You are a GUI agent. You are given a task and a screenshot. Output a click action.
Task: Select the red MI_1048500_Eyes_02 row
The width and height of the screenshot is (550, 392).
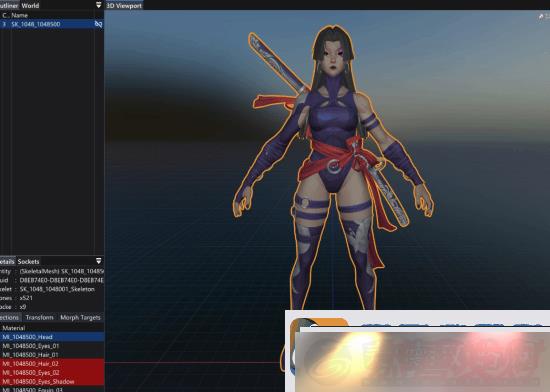pyautogui.click(x=52, y=372)
